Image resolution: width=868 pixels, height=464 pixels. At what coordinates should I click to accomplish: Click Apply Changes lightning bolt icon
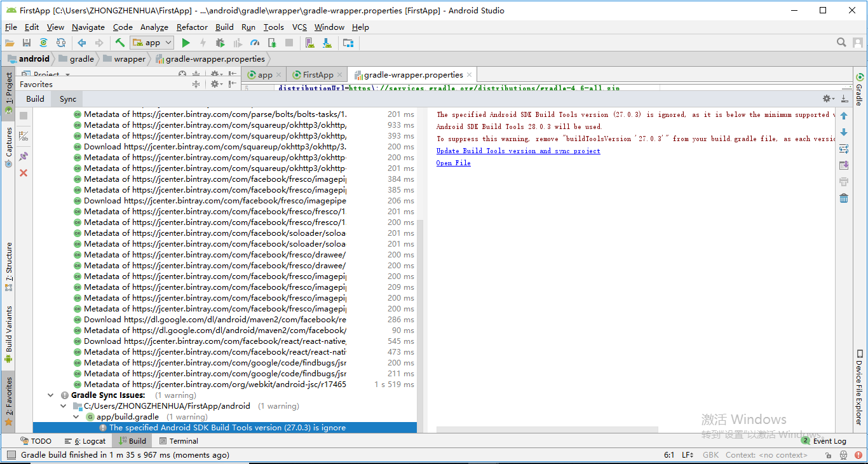click(x=203, y=43)
